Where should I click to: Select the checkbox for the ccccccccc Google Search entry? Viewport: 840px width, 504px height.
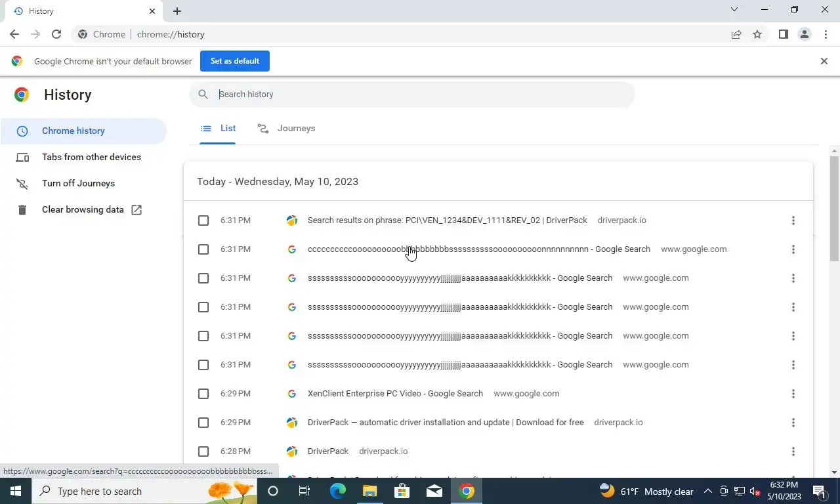click(203, 249)
